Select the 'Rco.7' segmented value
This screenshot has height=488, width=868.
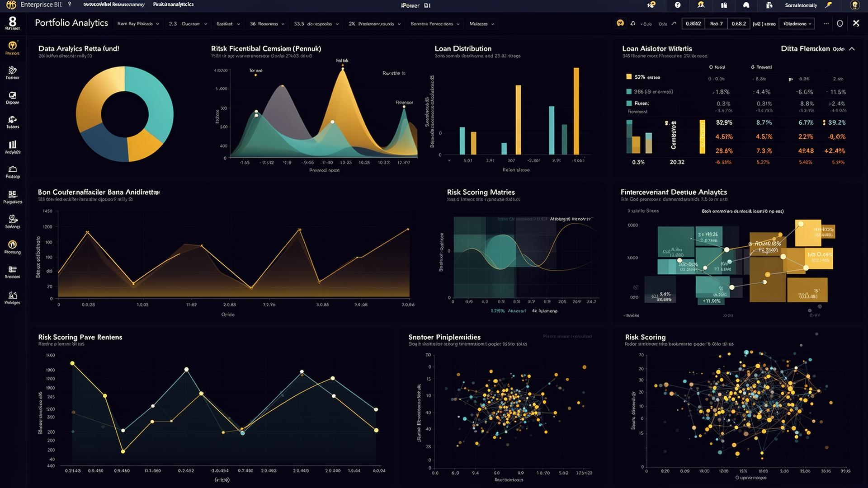coord(716,24)
